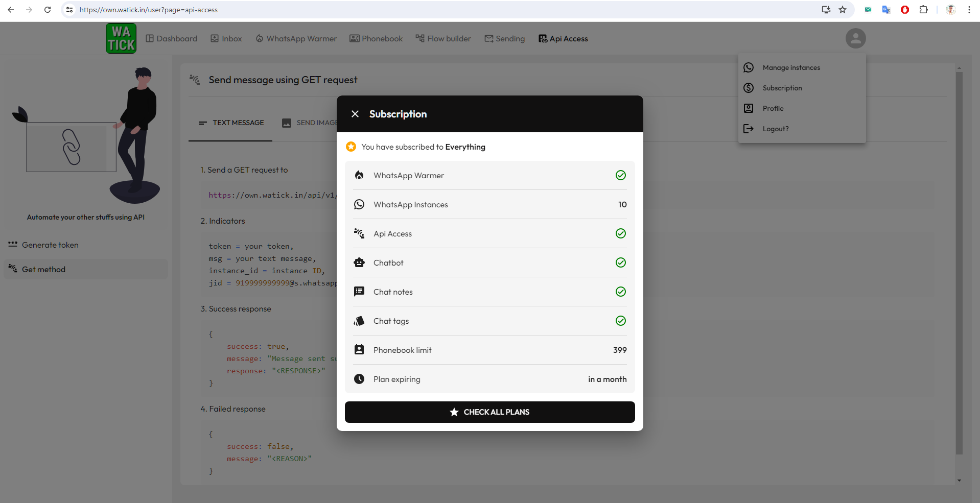Click the Phonebook limit icon

359,350
